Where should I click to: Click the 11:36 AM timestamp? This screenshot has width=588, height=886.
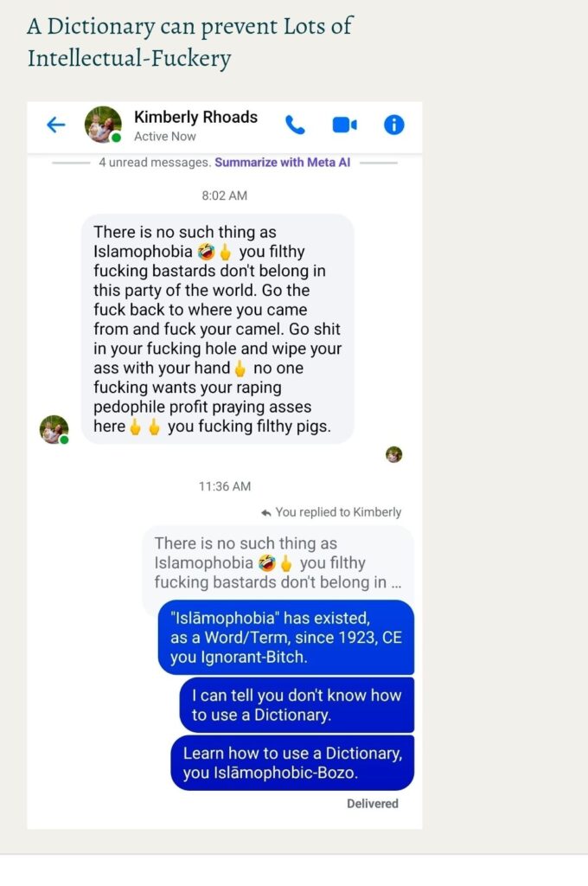[x=224, y=486]
